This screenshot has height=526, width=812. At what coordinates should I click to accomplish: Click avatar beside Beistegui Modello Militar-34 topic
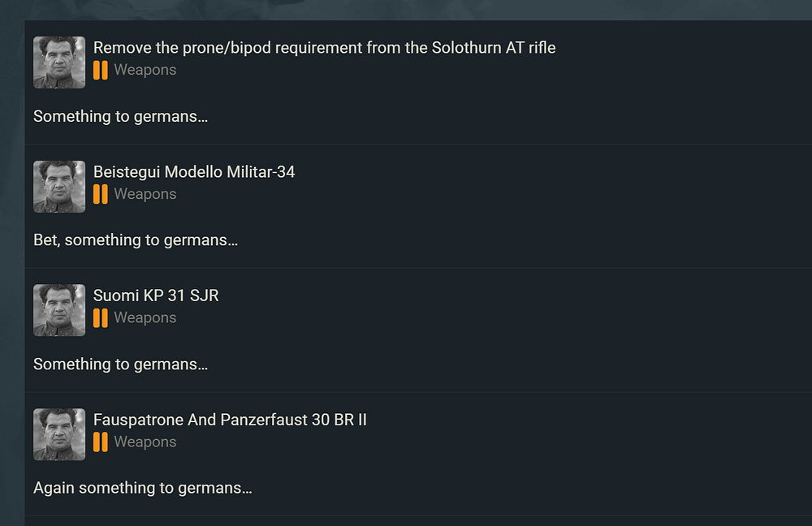[x=59, y=187]
